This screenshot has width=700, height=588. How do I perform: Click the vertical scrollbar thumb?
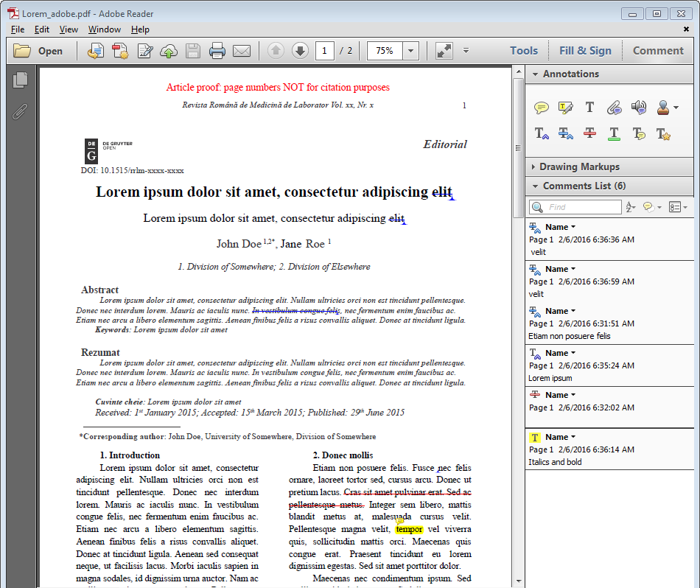518,147
